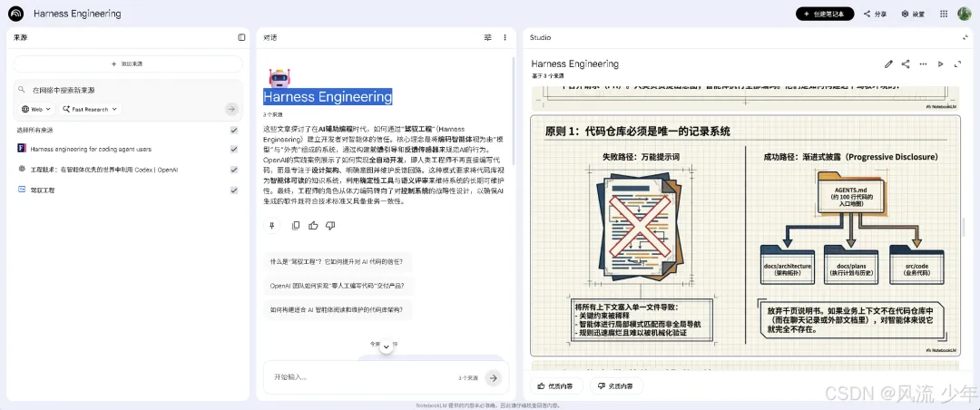The width and height of the screenshot is (980, 410).
Task: Click the Studio slide viewer scrollbar
Action: point(964,228)
